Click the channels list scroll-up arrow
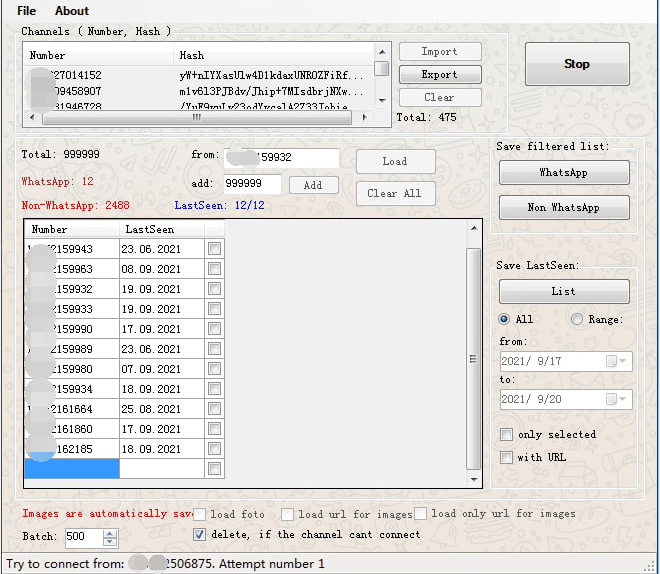Image resolution: width=660 pixels, height=574 pixels. [x=382, y=52]
